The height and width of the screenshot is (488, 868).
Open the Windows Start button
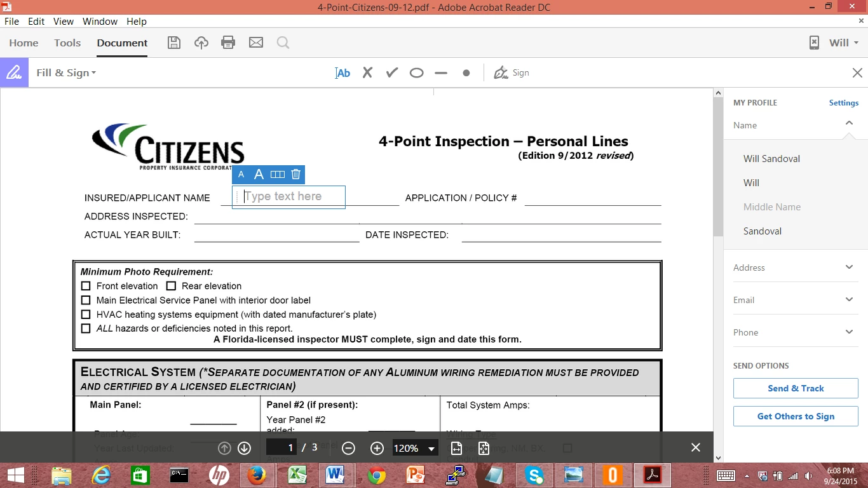pos(15,475)
